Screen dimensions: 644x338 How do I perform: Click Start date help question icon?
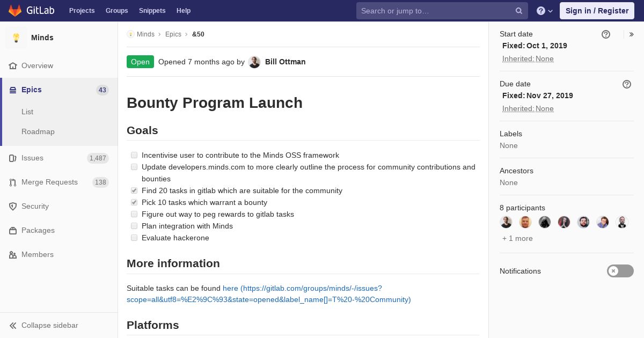[606, 34]
